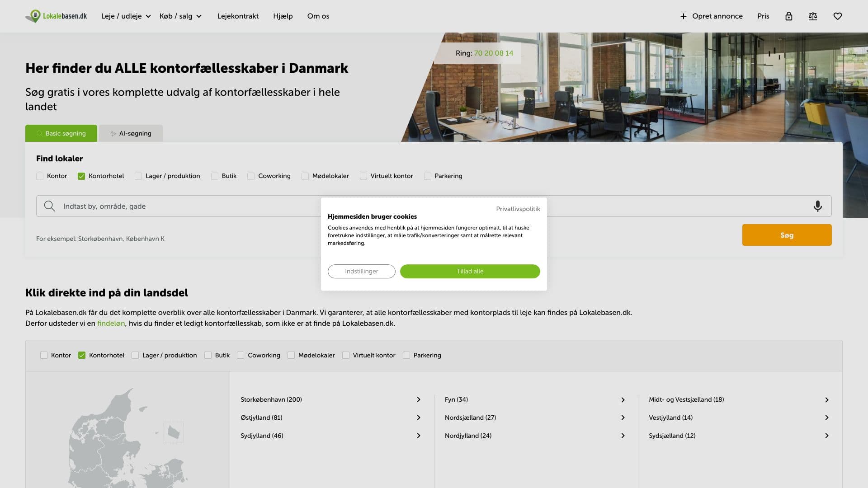Activate voice search microphone in search field

coord(817,206)
